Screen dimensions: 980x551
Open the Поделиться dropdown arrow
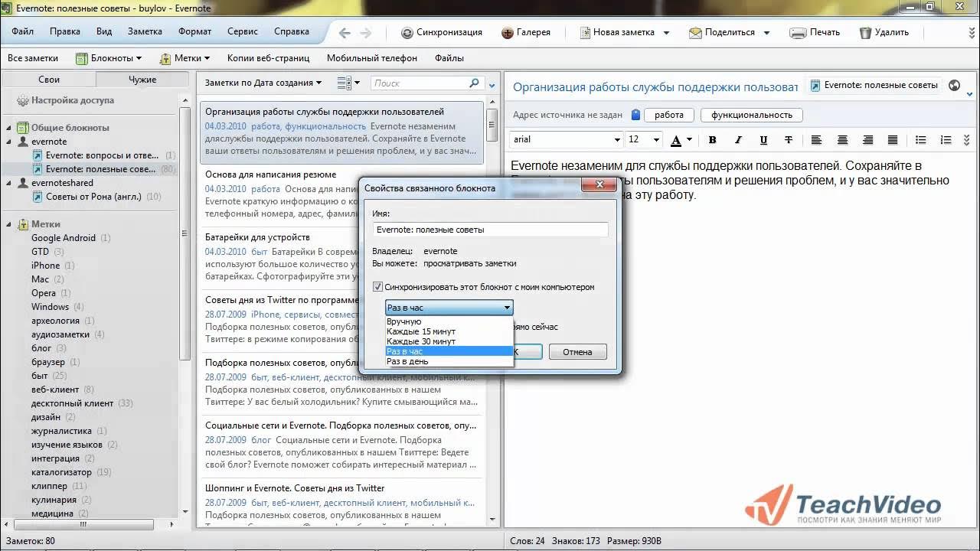point(766,33)
